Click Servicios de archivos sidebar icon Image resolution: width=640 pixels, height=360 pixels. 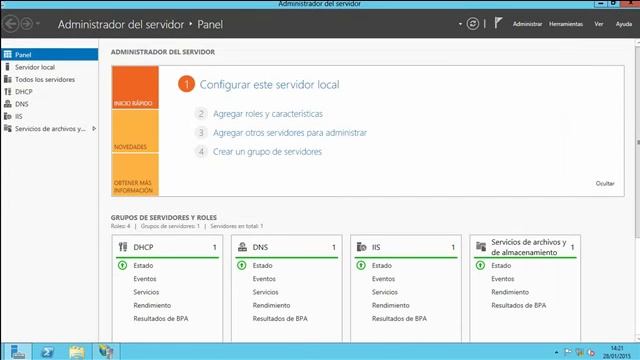click(7, 128)
